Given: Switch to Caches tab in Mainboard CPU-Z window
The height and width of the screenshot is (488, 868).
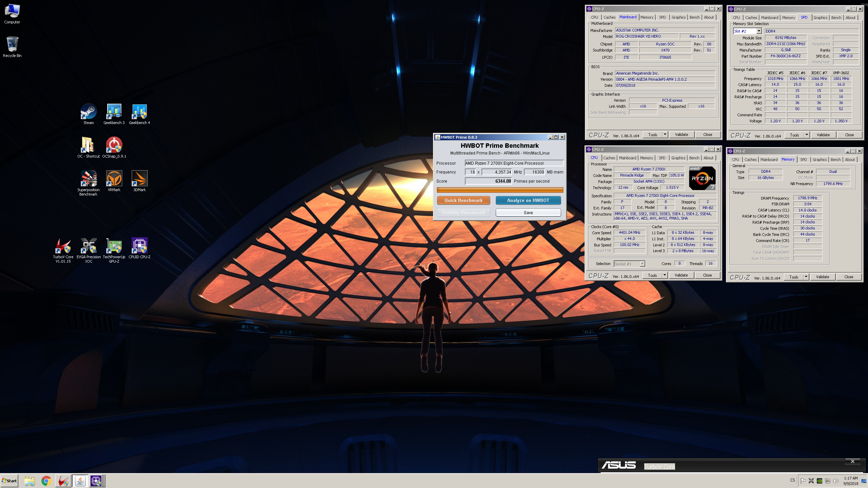Looking at the screenshot, I should pos(609,17).
